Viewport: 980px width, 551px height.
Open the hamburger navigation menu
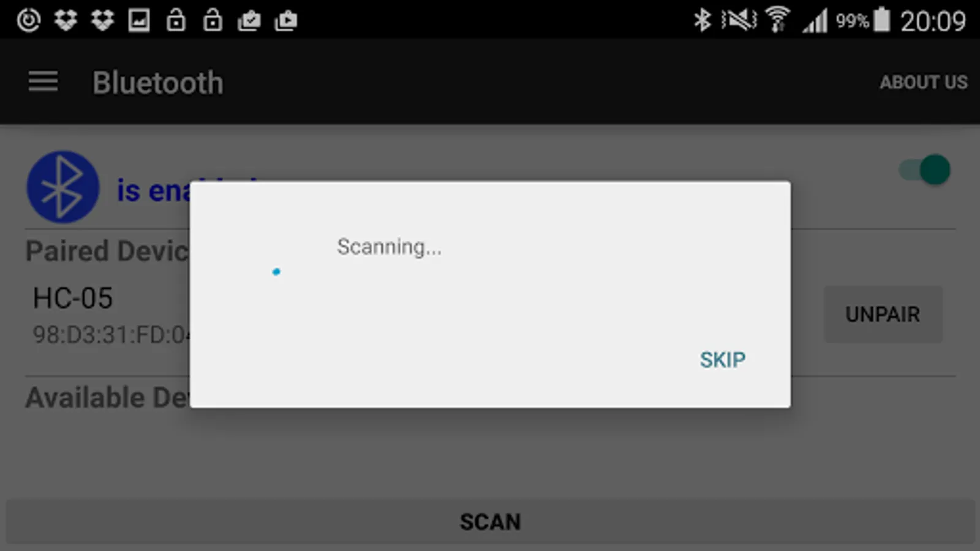click(43, 81)
